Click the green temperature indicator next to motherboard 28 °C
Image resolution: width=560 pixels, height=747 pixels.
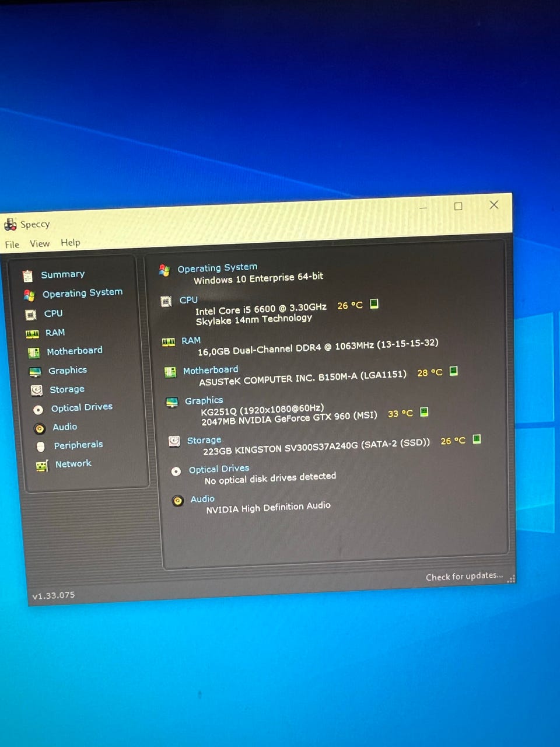454,371
